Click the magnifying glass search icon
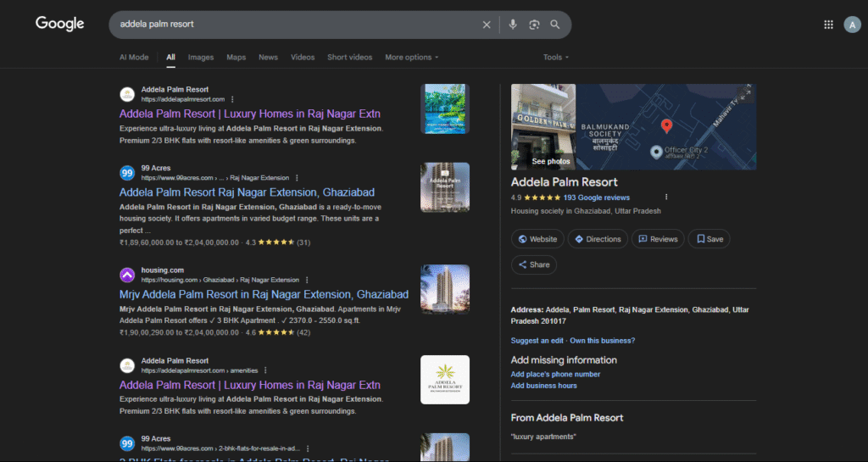Viewport: 868px width, 462px height. coord(555,25)
